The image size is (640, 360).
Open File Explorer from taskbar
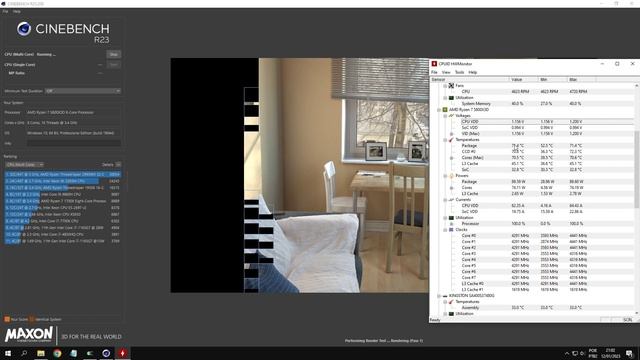tap(41, 353)
